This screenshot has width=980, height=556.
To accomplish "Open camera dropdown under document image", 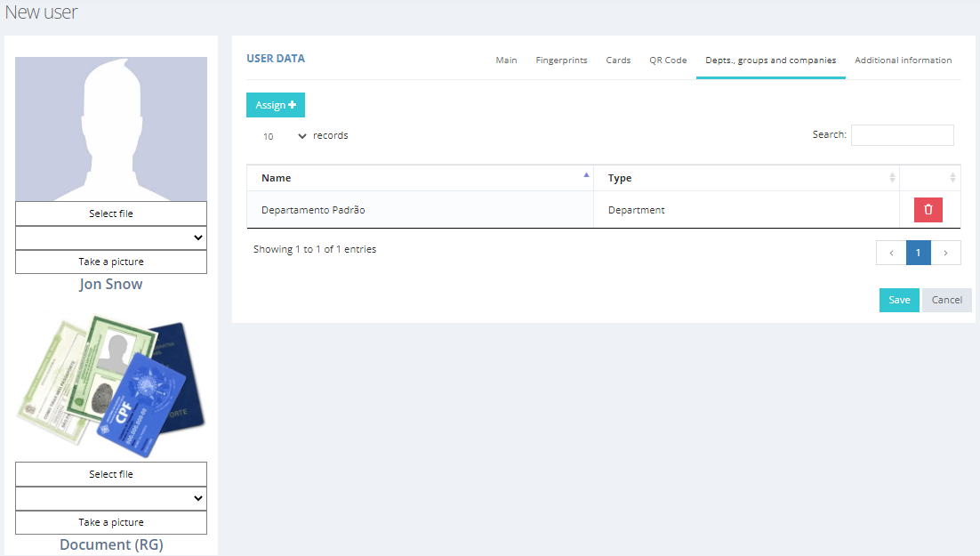I will click(111, 498).
